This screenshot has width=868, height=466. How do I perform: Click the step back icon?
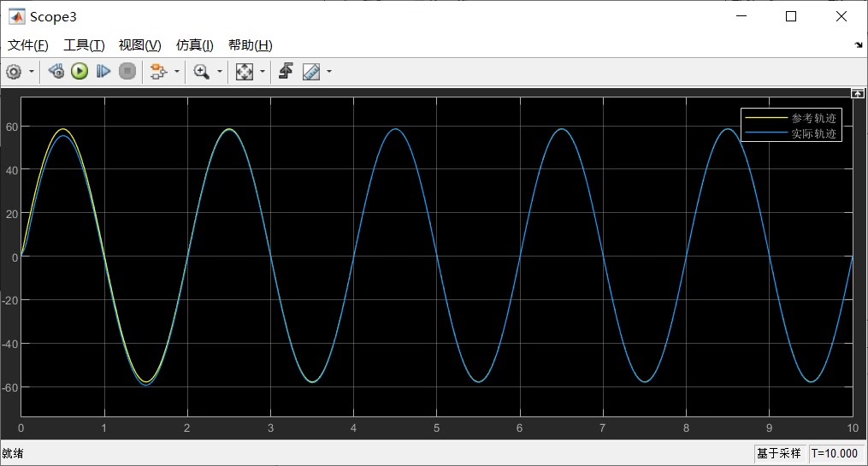(56, 71)
